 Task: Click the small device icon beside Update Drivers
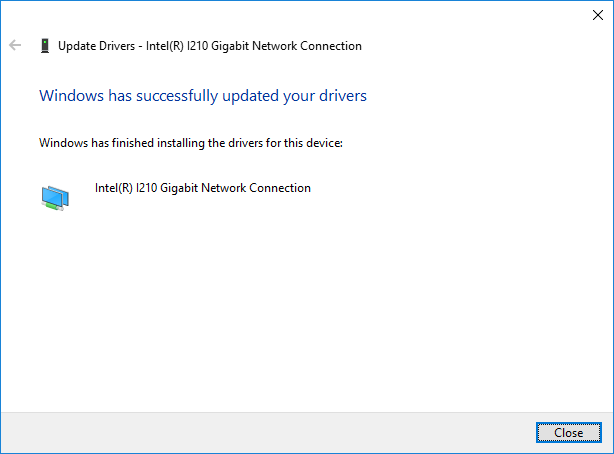click(x=44, y=46)
